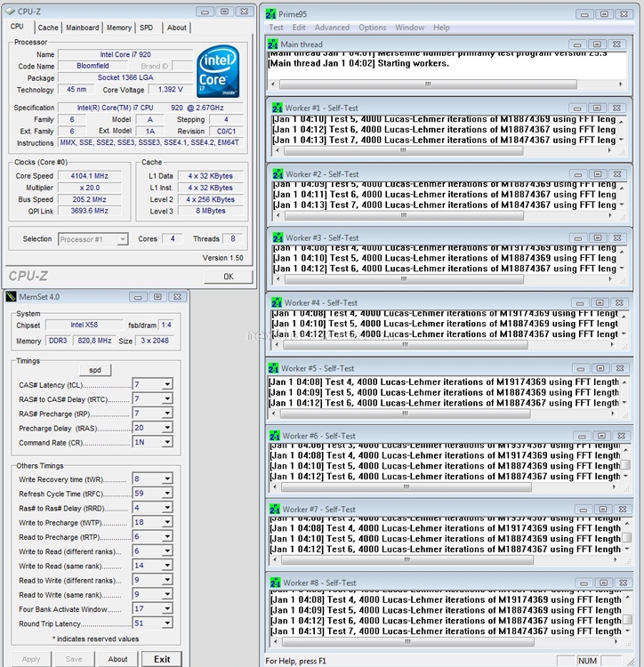
Task: Expand the Processor #1 selection dropdown
Action: [123, 239]
